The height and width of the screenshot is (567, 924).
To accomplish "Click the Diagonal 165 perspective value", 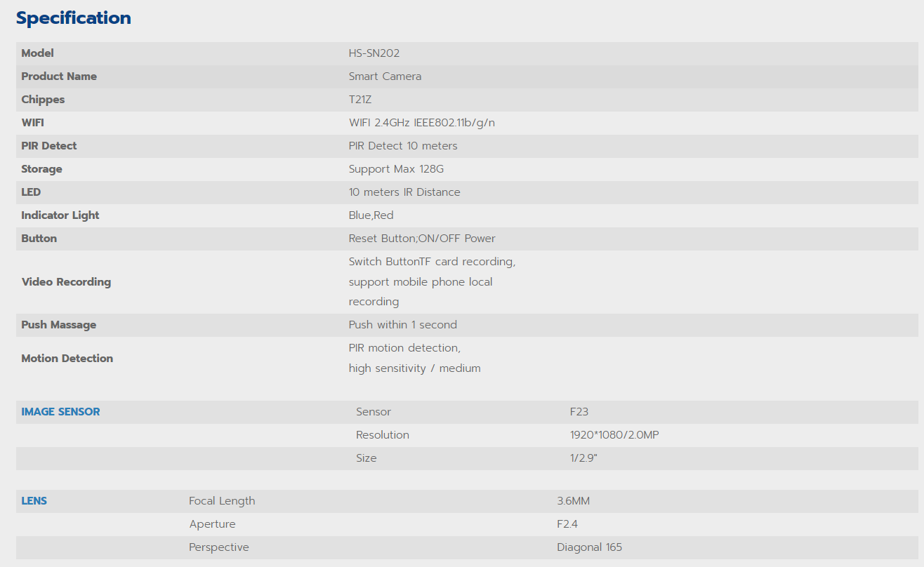I will (x=590, y=547).
